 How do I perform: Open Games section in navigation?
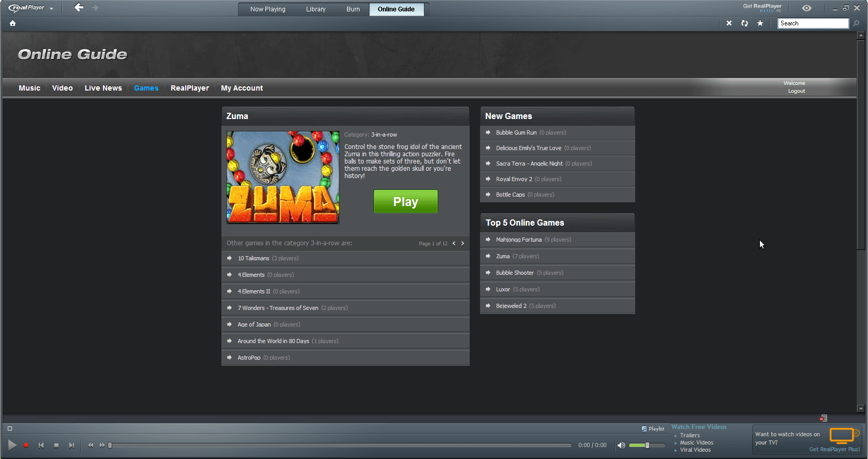point(146,88)
